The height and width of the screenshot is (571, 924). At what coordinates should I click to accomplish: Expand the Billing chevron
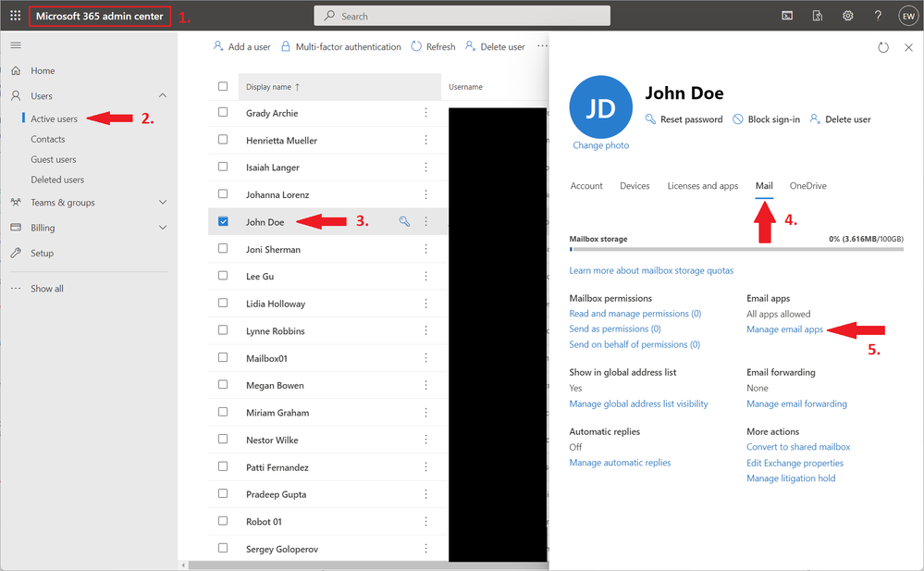pos(163,228)
